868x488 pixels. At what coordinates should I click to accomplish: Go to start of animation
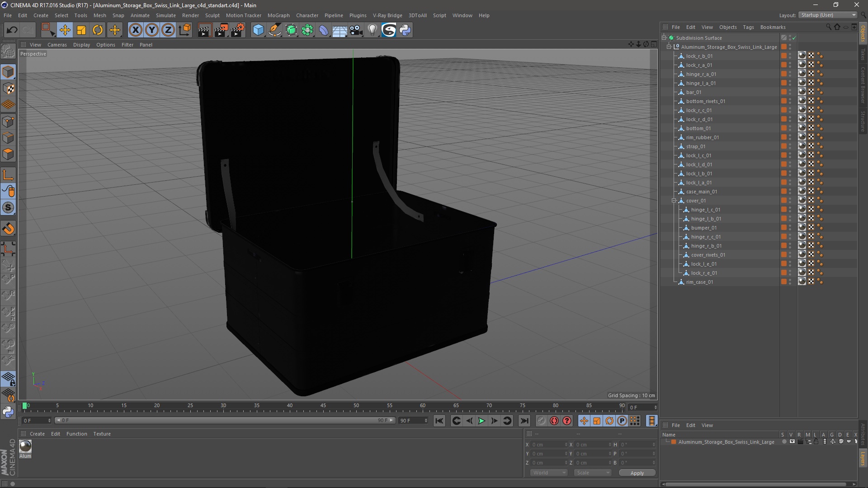439,421
